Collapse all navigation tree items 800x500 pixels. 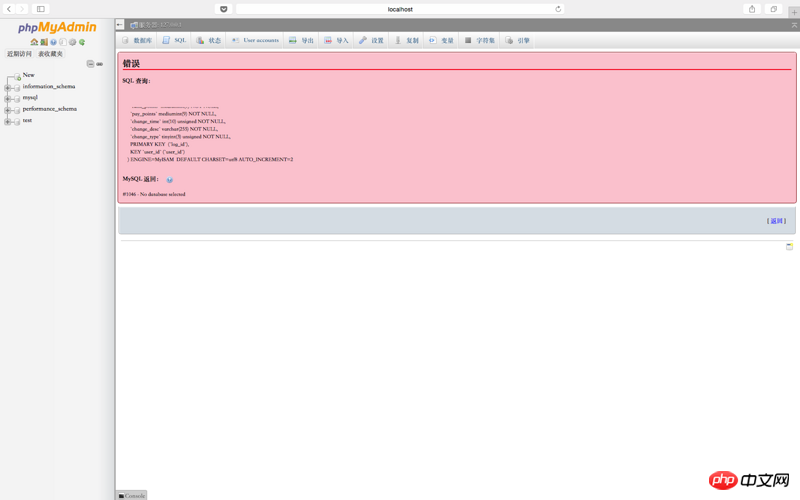(x=90, y=64)
